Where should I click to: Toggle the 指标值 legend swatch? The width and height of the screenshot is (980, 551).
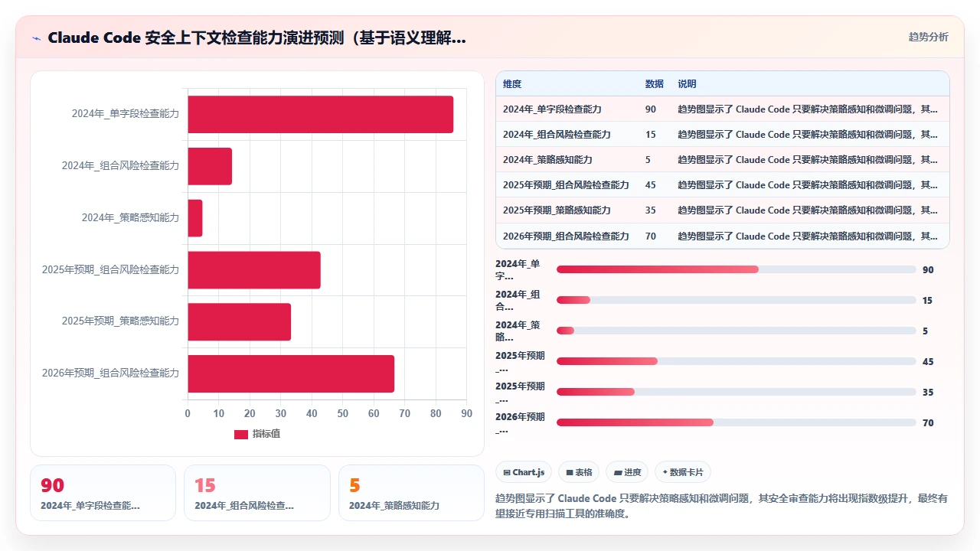[x=241, y=434]
